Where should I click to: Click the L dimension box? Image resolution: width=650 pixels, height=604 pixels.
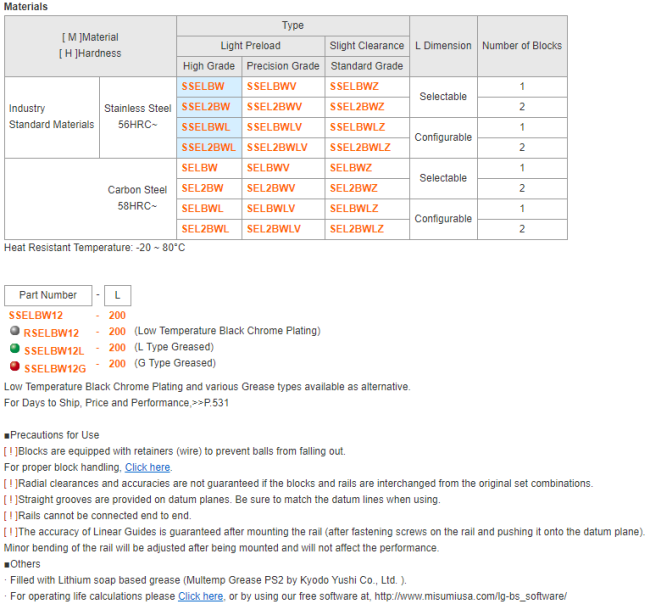[117, 295]
